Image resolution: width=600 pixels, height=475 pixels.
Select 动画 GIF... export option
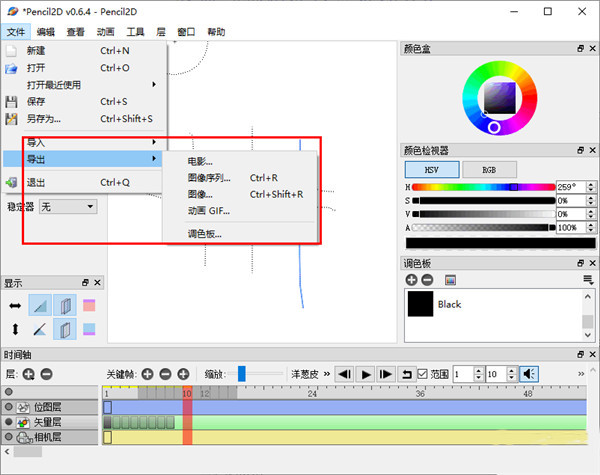[208, 210]
